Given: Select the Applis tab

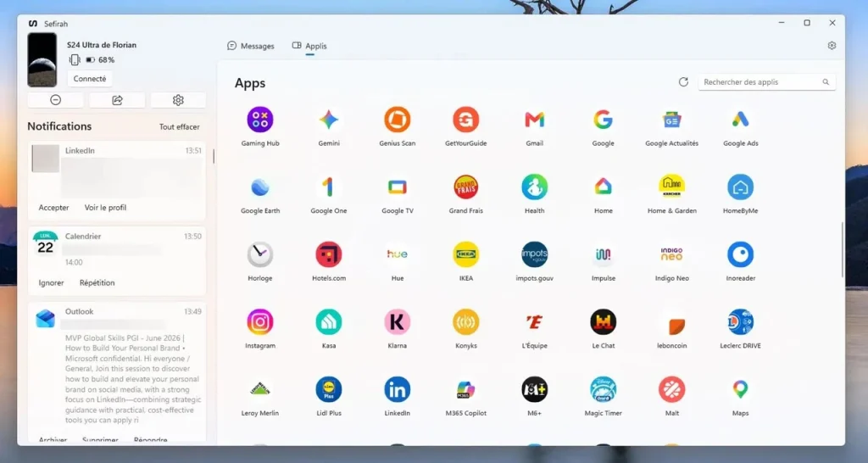Looking at the screenshot, I should [310, 46].
